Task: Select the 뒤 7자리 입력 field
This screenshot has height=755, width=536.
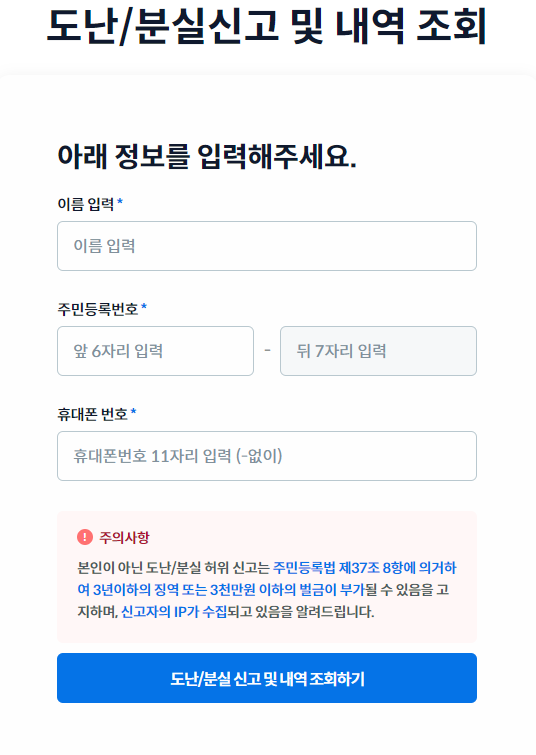Action: [379, 351]
